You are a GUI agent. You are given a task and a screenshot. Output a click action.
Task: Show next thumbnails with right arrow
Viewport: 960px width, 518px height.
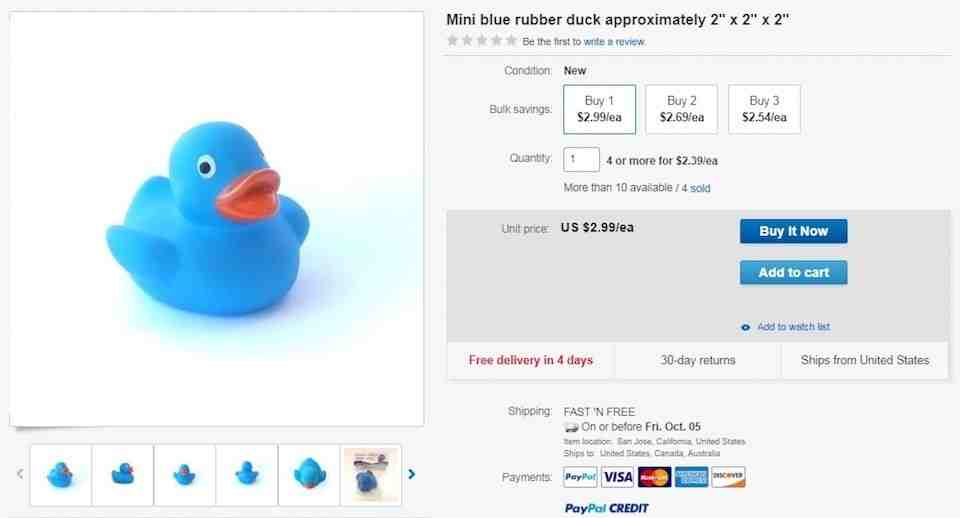coord(411,474)
